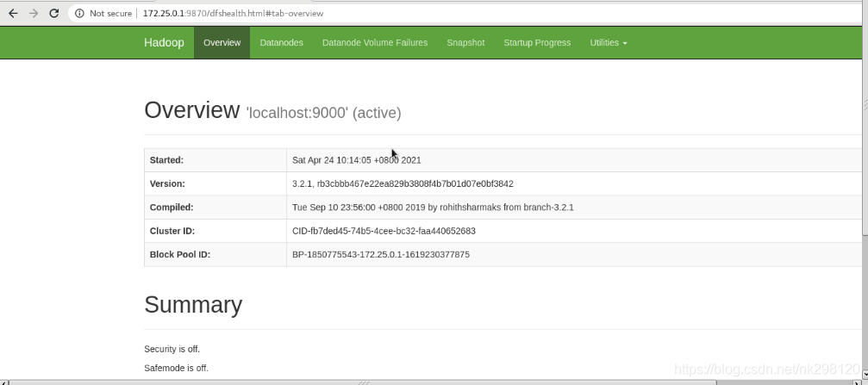Reload the page with the refresh icon
Image resolution: width=868 pixels, height=385 pixels.
(53, 13)
